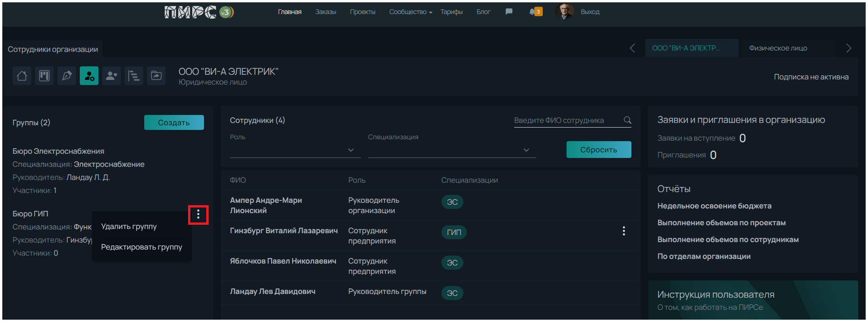Click the pen nib icon
The height and width of the screenshot is (322, 868).
click(x=67, y=76)
